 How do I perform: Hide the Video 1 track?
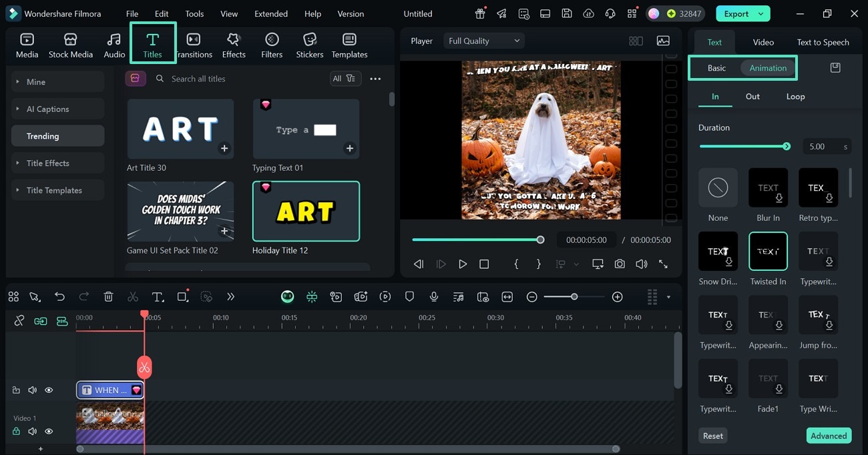48,431
